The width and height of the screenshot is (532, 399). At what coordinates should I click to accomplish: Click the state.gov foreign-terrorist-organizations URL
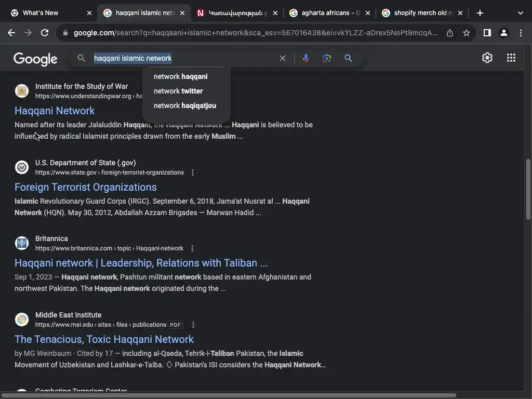(110, 172)
